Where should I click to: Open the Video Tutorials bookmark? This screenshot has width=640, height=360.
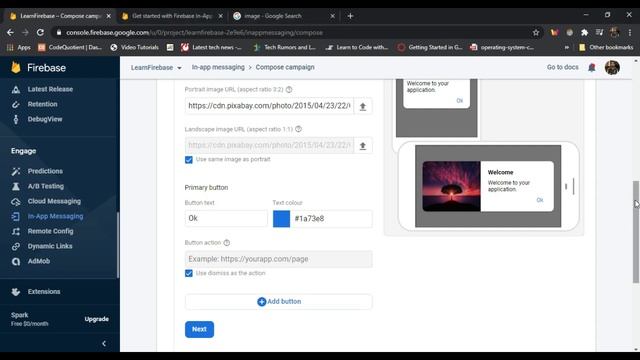pyautogui.click(x=134, y=47)
